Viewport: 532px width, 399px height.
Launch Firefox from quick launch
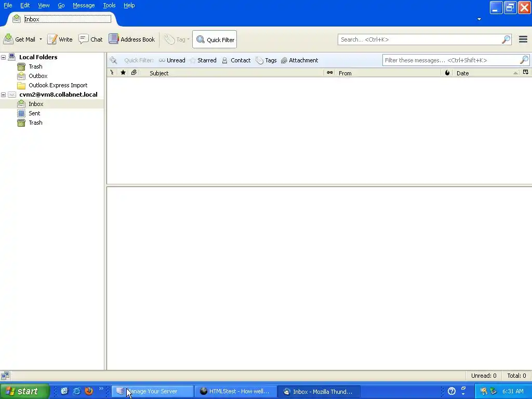[x=89, y=391]
